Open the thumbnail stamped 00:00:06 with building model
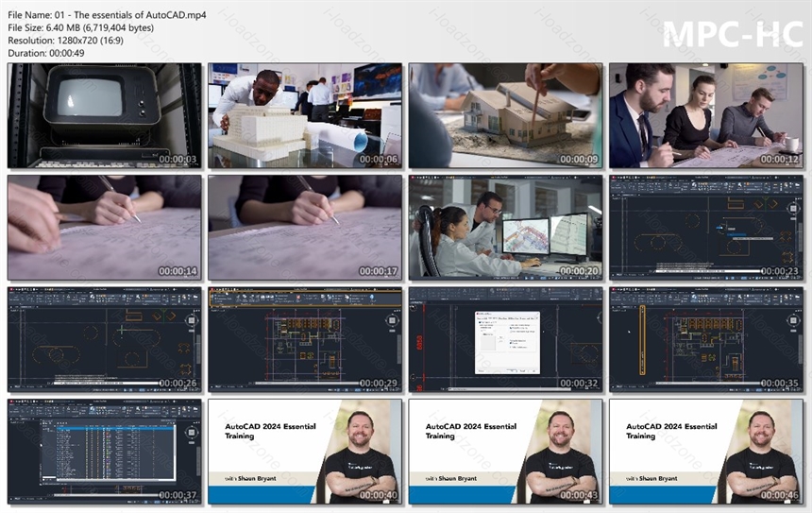Image resolution: width=812 pixels, height=513 pixels. pyautogui.click(x=305, y=115)
